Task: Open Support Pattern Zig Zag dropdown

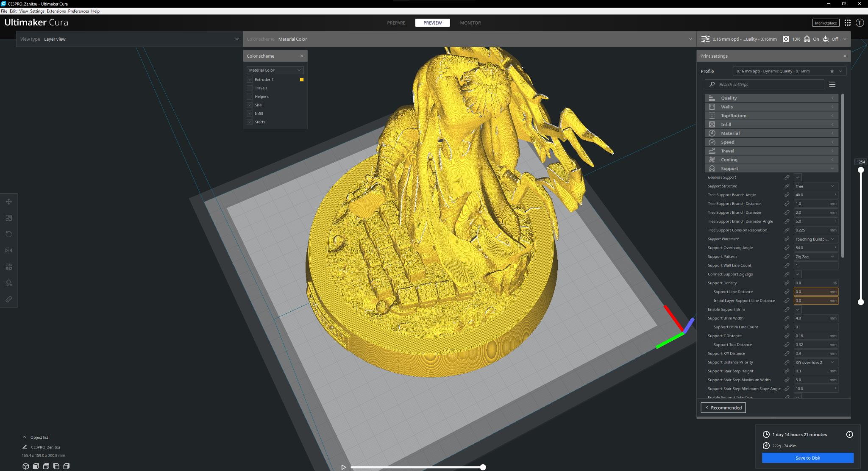Action: pos(816,257)
